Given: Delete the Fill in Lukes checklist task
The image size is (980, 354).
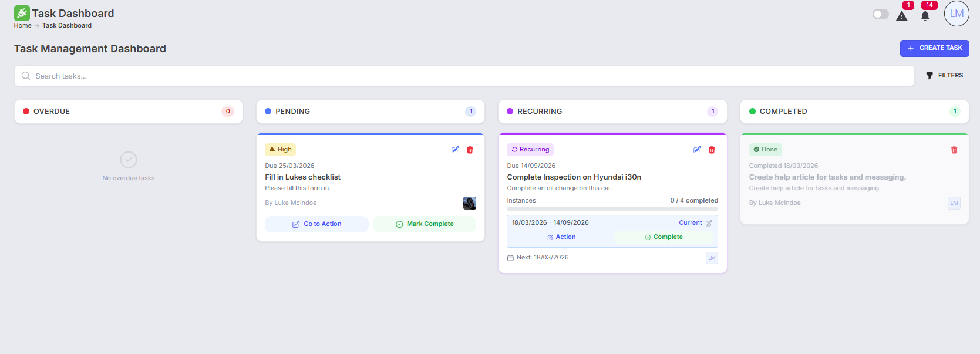Looking at the screenshot, I should [x=470, y=150].
